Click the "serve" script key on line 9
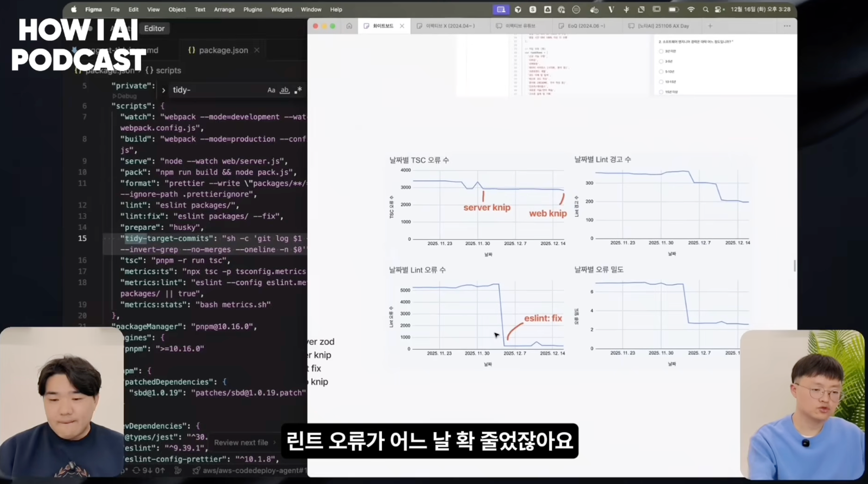868x484 pixels. pos(136,161)
